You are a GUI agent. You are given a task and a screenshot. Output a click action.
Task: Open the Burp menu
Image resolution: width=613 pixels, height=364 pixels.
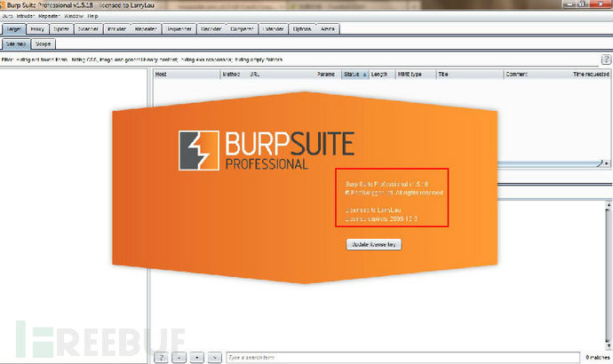[x=7, y=16]
